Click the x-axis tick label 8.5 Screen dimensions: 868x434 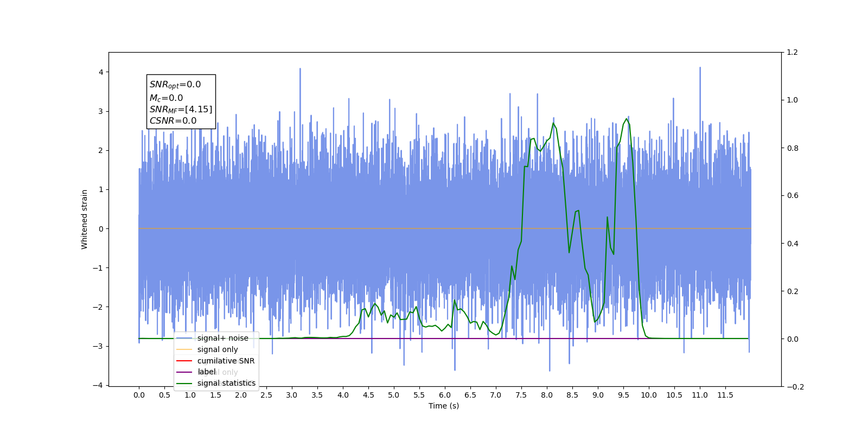(x=572, y=395)
